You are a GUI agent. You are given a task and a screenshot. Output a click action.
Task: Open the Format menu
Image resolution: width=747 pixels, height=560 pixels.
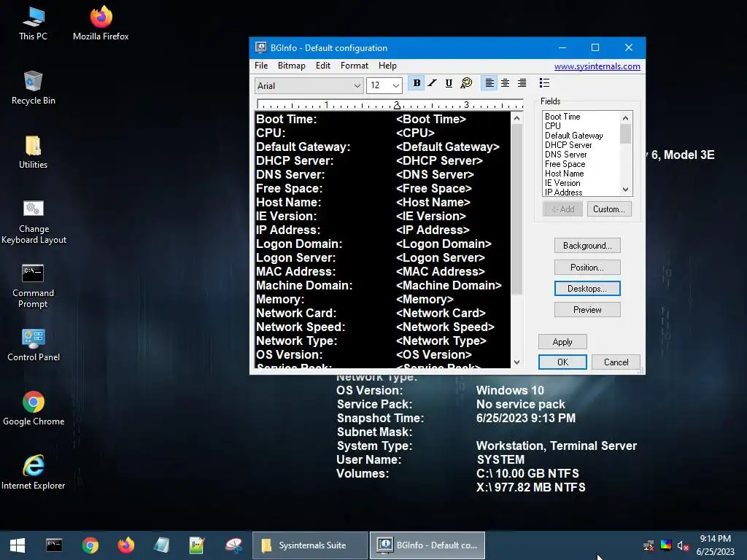355,66
